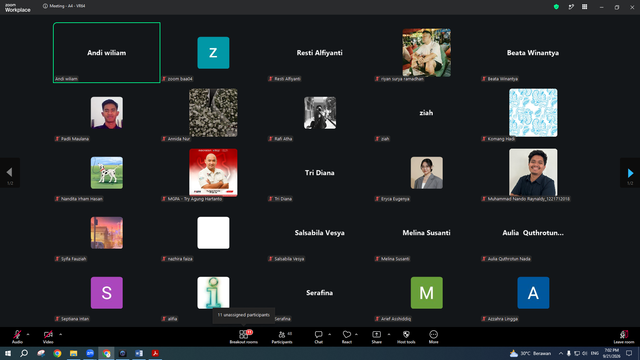Expand video options arrow next to Video

tap(60, 334)
